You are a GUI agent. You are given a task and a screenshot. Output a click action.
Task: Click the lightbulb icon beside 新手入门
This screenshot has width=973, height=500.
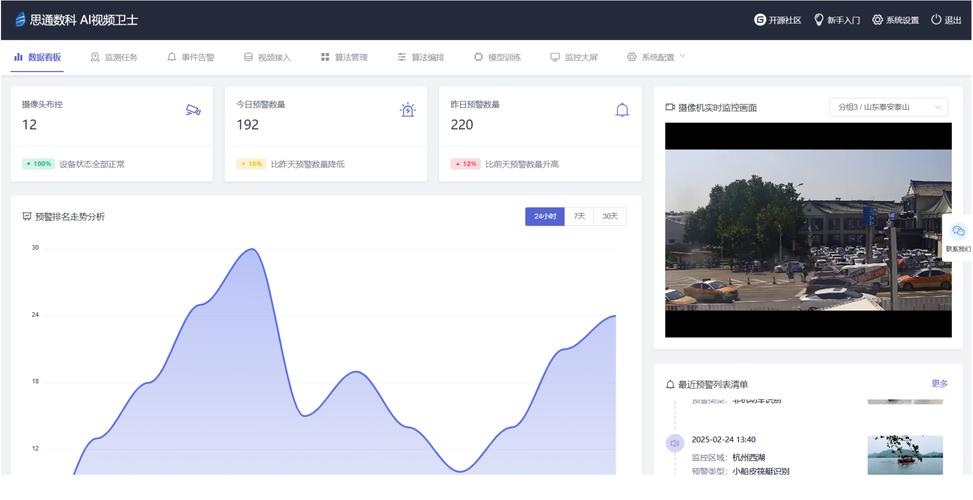click(x=818, y=20)
